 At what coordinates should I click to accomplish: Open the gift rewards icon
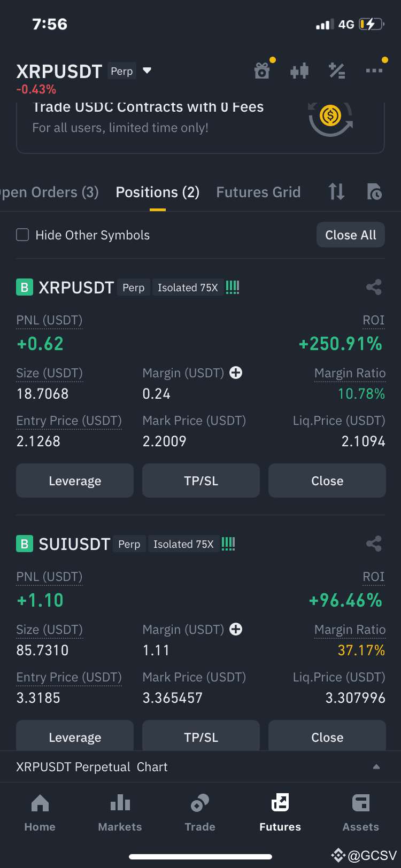262,71
